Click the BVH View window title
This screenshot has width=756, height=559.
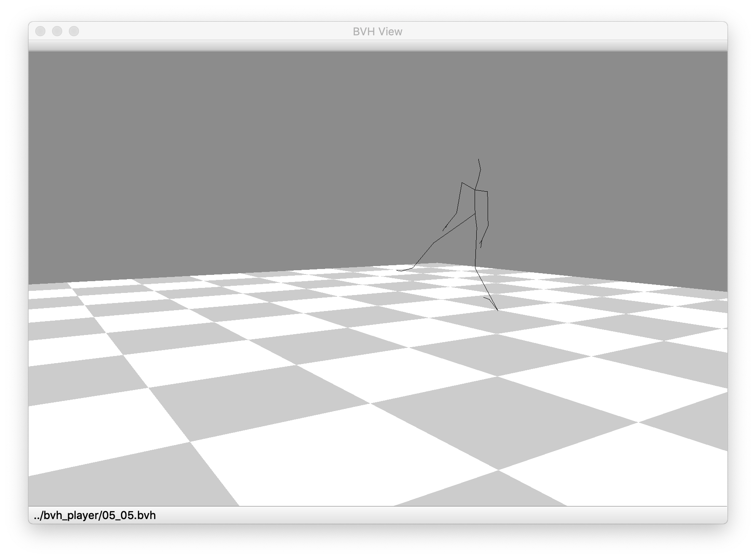pyautogui.click(x=378, y=32)
